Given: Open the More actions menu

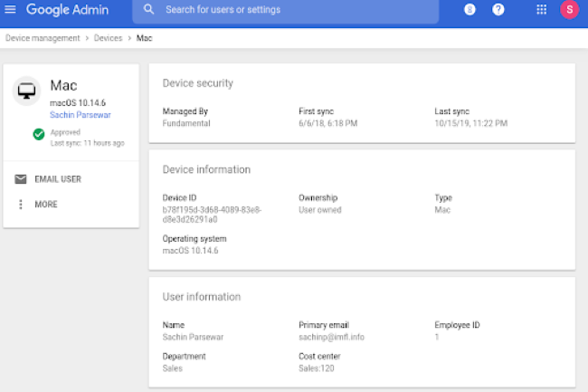Looking at the screenshot, I should click(x=46, y=205).
